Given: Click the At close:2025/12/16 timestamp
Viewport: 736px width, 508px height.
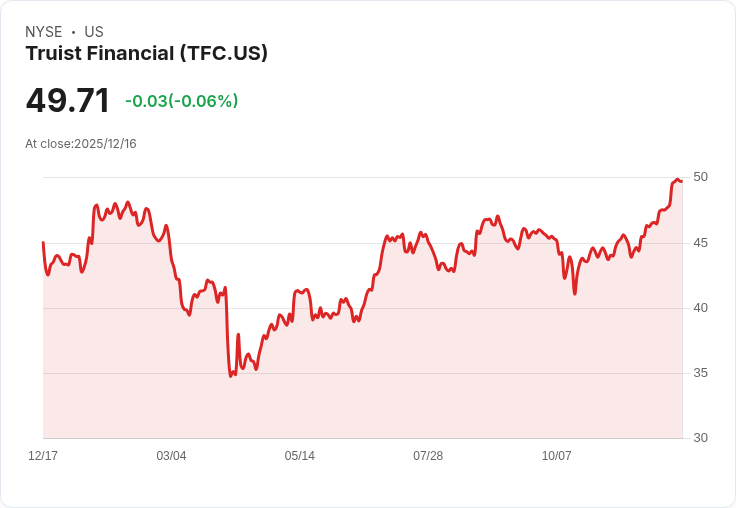Looking at the screenshot, I should 81,144.
